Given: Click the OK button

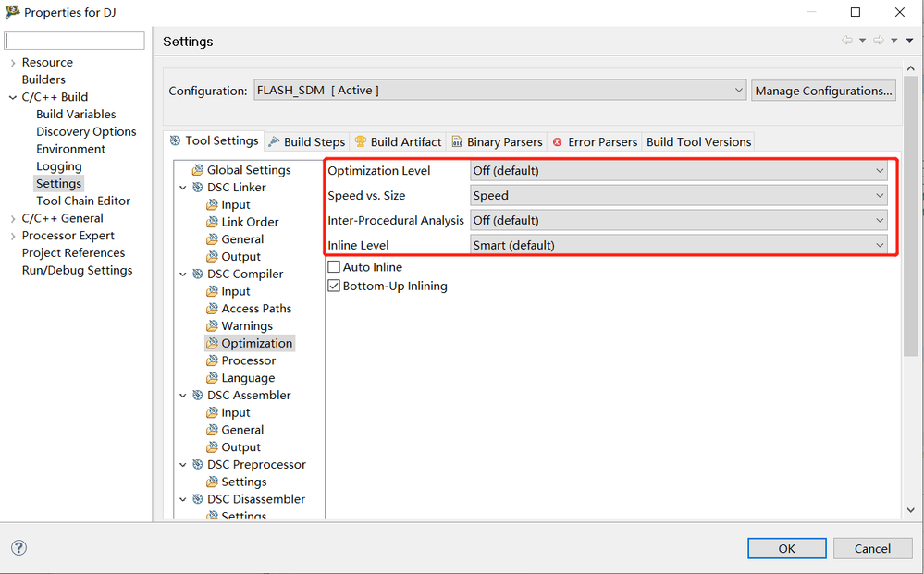Looking at the screenshot, I should pyautogui.click(x=786, y=548).
